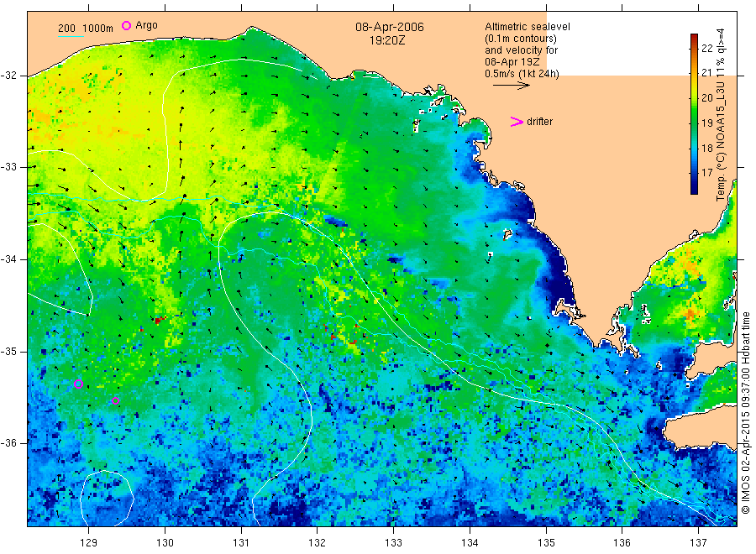Image resolution: width=756 pixels, height=554 pixels.
Task: Click the latitude axis label '-36'
Action: click(9, 443)
